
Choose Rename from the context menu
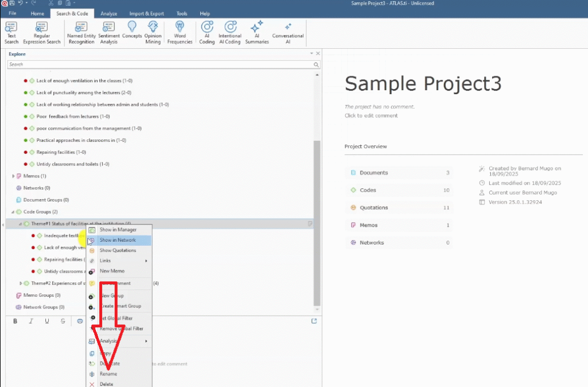click(108, 374)
